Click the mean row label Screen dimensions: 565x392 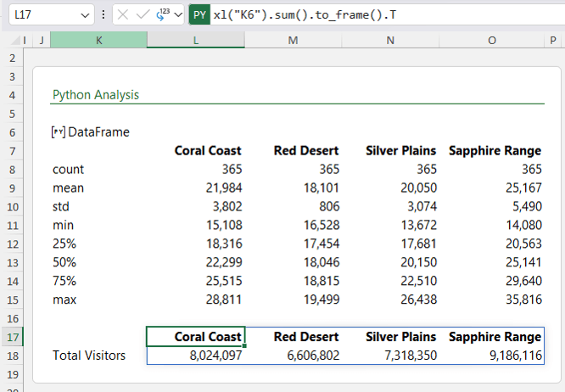pos(68,188)
